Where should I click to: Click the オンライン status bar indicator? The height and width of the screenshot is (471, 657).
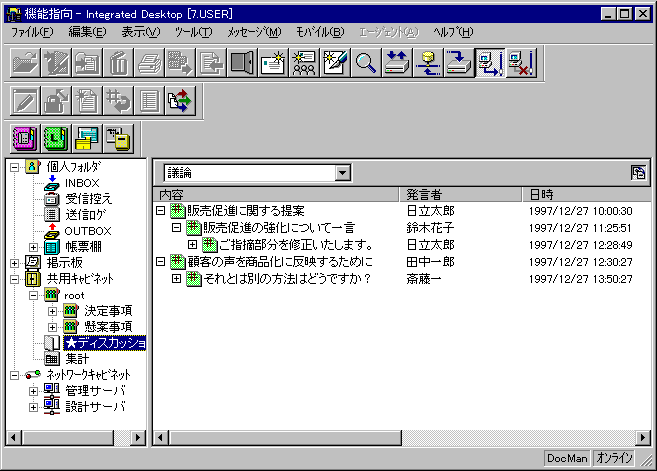tap(614, 458)
